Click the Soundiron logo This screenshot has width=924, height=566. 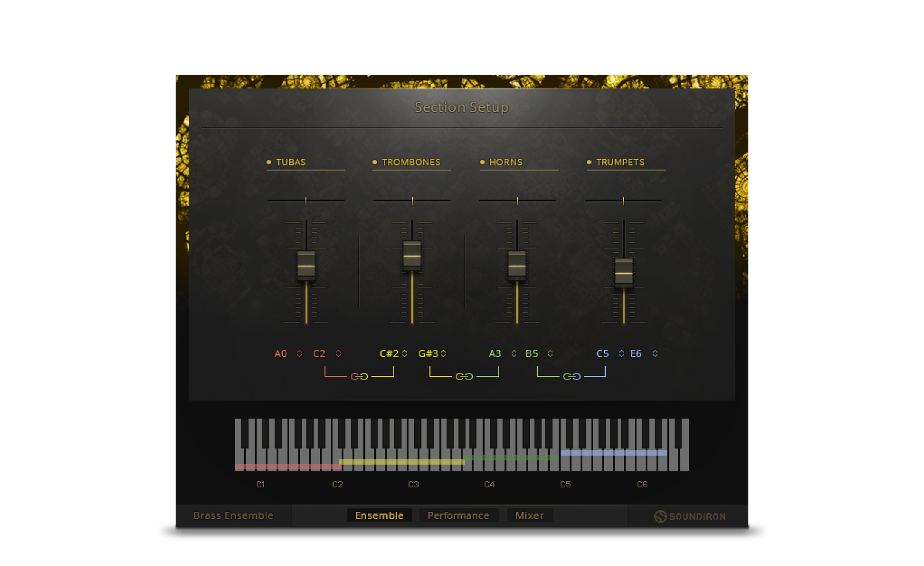point(690,516)
